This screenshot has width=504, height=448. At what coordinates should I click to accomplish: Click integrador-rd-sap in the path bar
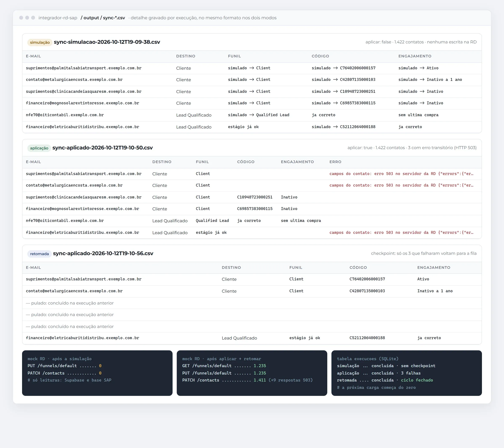coord(58,18)
